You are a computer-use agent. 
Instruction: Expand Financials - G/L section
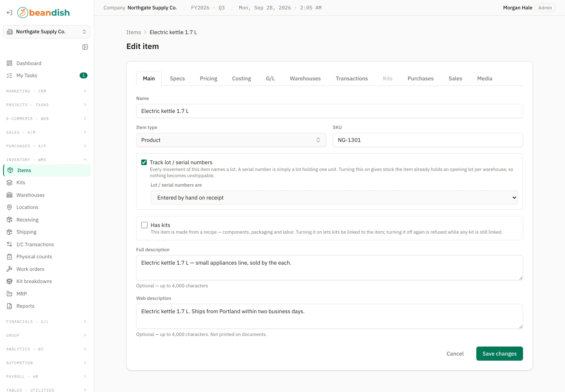47,321
